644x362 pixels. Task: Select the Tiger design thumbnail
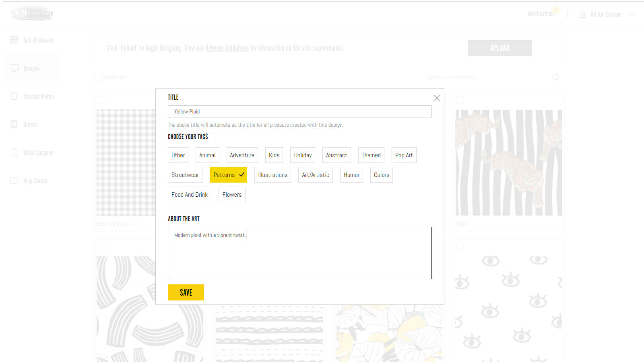(508, 162)
